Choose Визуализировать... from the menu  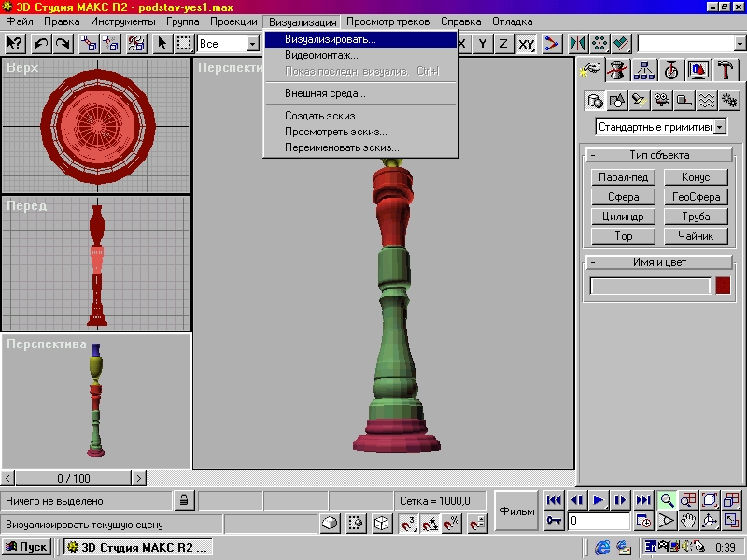pos(331,40)
